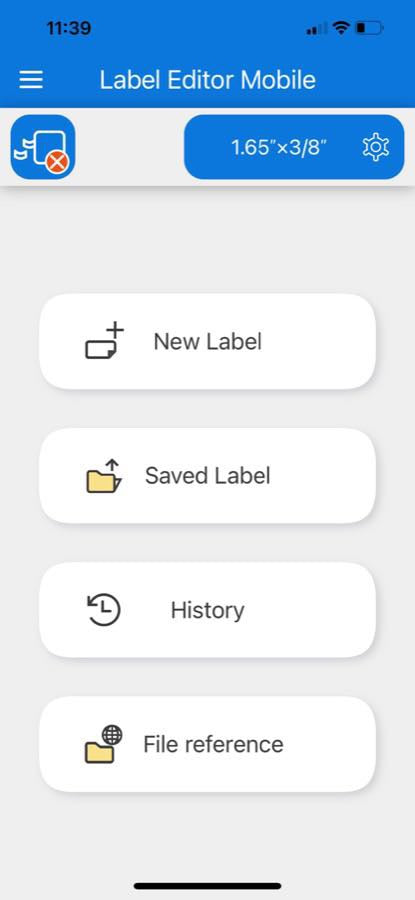Tap the Label Editor Mobile title

point(207,79)
